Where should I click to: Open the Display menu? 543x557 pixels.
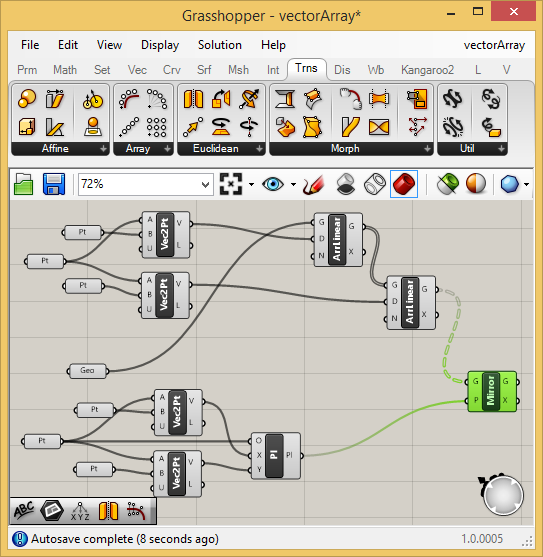[x=160, y=45]
